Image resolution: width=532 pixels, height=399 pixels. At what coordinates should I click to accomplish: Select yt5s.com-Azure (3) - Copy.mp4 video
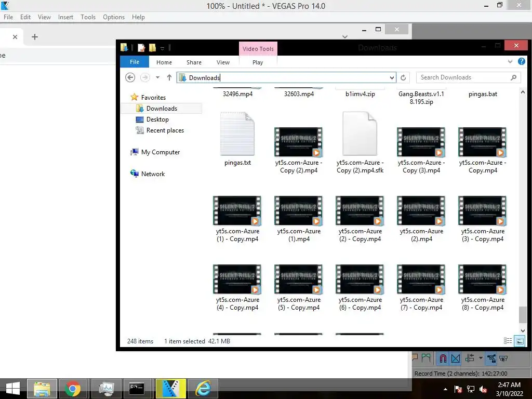pos(483,211)
